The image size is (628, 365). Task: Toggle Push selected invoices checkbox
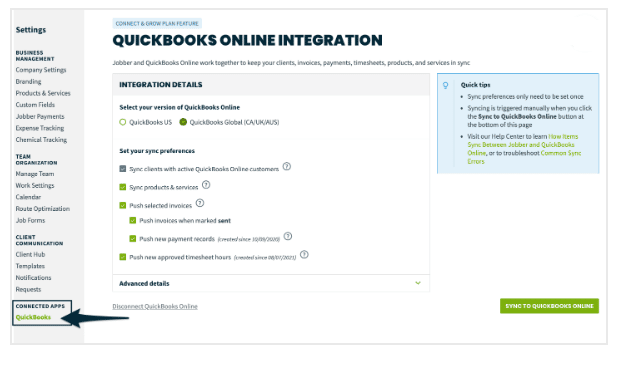123,206
